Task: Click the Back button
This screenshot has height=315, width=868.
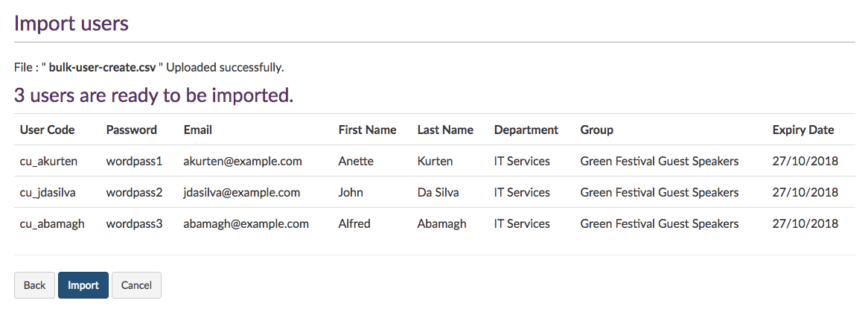Action: click(x=35, y=285)
